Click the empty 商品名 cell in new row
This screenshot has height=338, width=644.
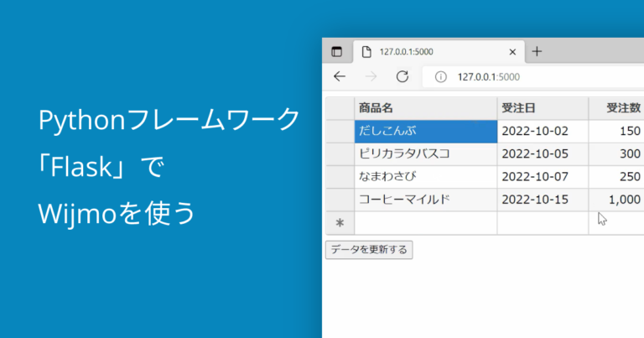(x=426, y=223)
